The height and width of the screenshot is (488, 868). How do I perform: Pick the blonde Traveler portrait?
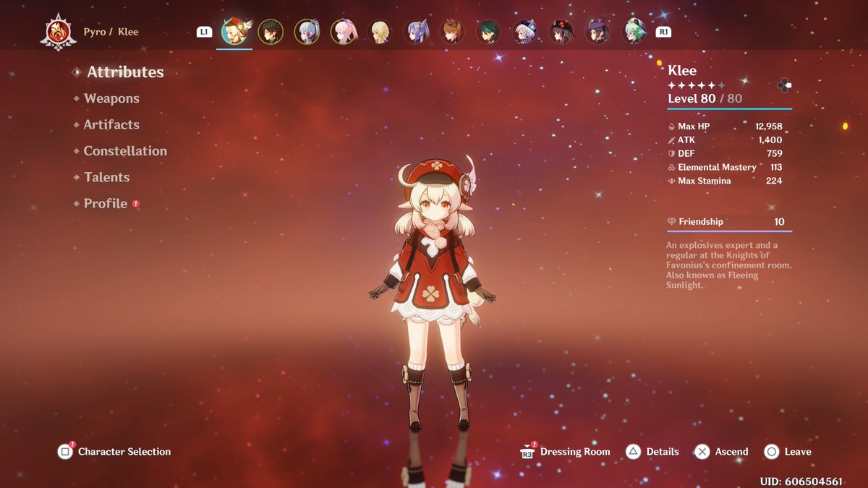(380, 32)
